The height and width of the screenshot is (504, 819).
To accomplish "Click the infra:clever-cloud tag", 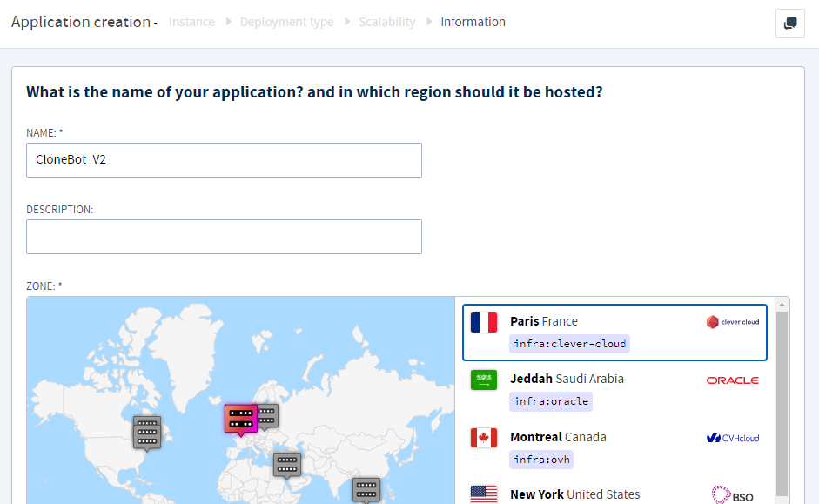I will pos(569,344).
